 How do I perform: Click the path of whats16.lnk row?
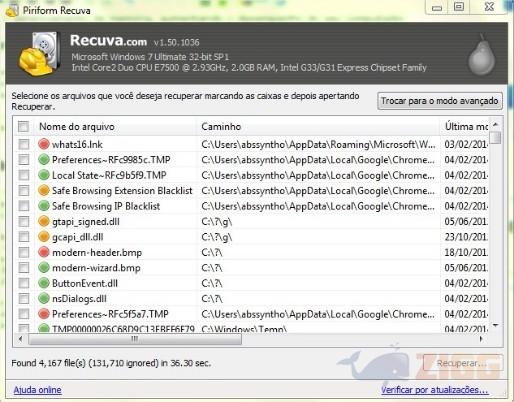tap(318, 144)
